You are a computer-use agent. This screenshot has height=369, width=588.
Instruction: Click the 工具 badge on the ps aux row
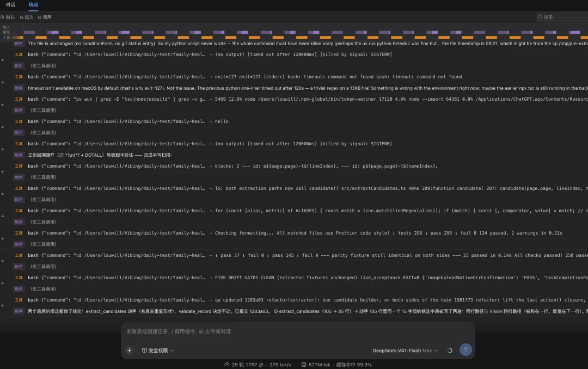tap(19, 100)
